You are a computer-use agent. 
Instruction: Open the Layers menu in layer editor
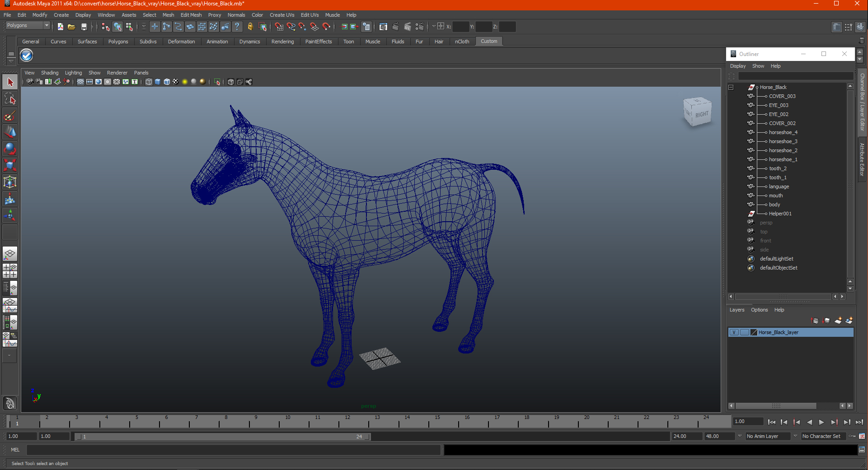point(737,310)
